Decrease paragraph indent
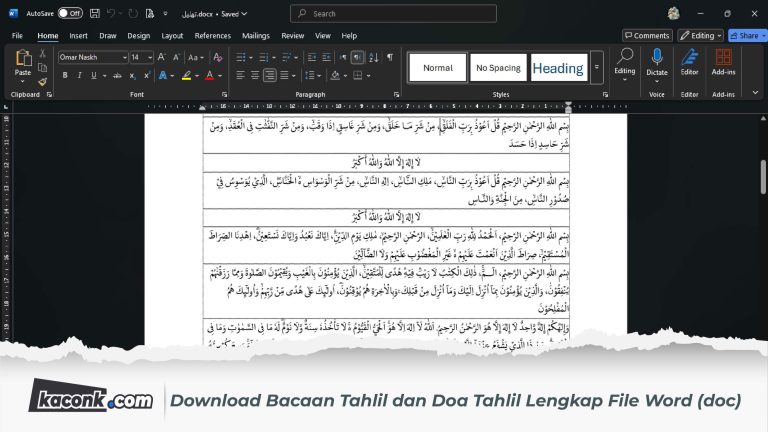This screenshot has height=432, width=768. (x=312, y=57)
